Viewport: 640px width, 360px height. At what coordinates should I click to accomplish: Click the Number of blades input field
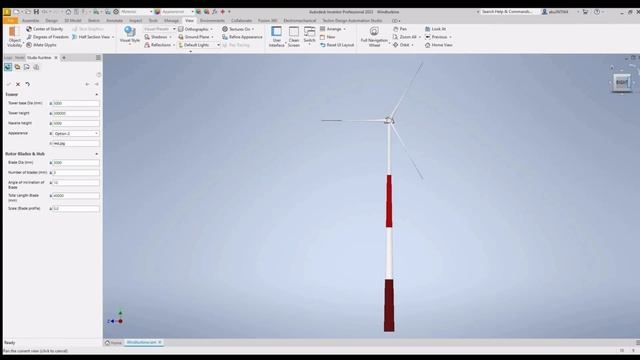[76, 173]
